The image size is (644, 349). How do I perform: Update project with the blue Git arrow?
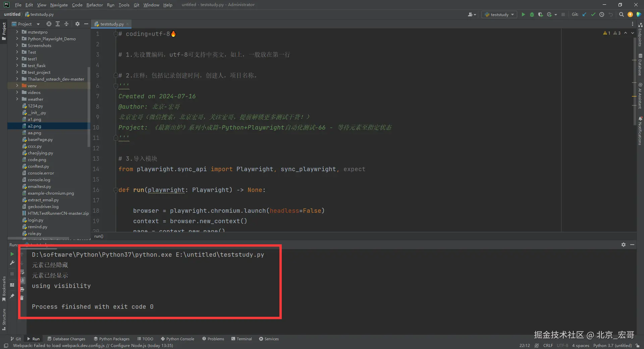(584, 14)
